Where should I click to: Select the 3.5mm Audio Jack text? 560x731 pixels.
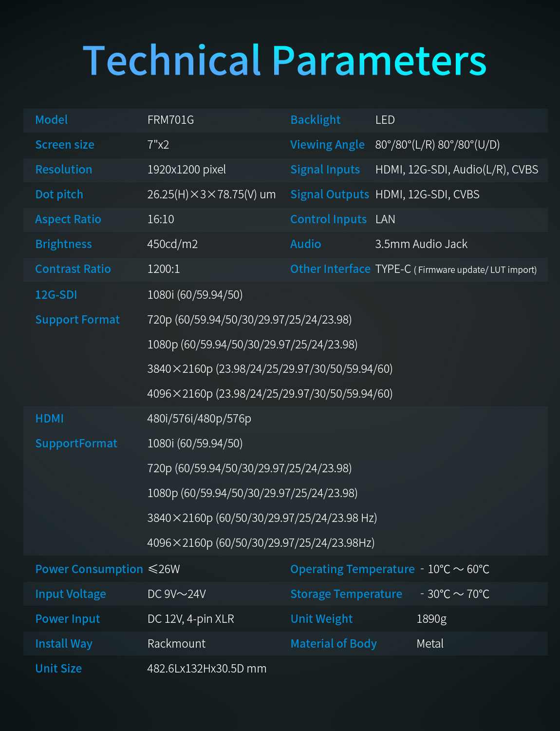(x=421, y=244)
